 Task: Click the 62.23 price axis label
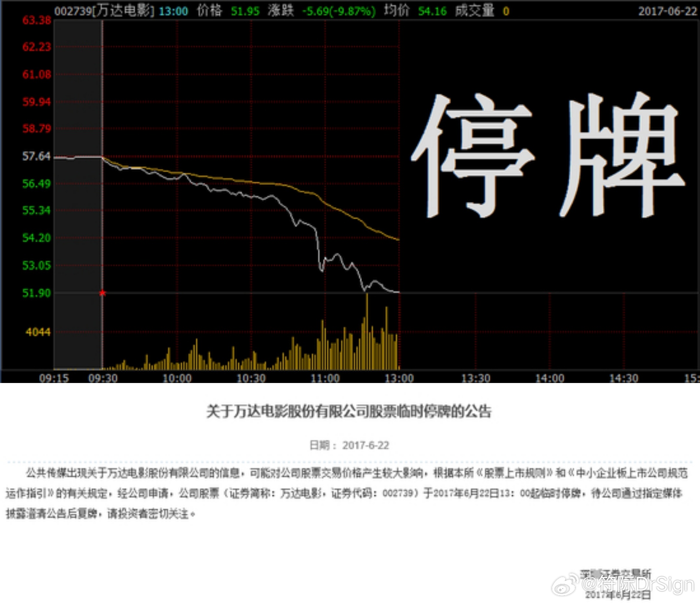click(37, 47)
